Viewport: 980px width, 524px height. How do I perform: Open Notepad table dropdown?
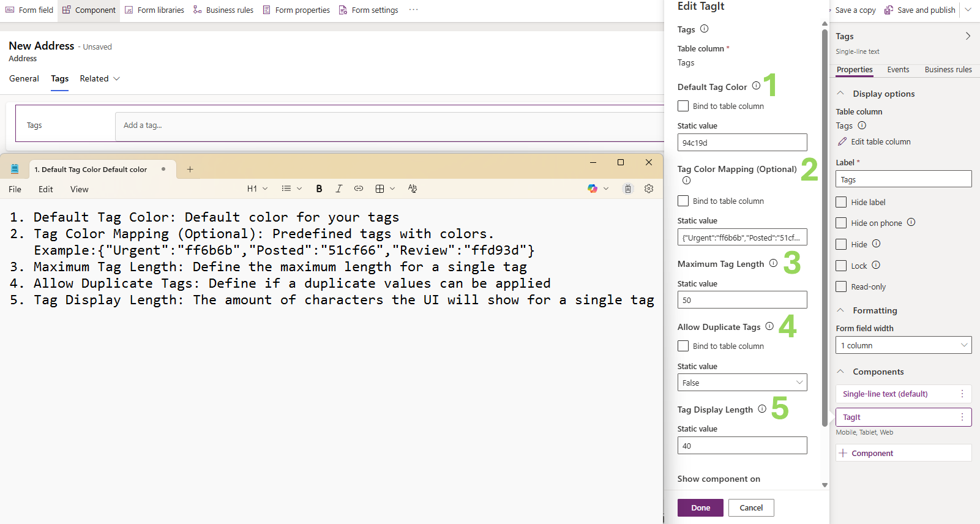[385, 189]
